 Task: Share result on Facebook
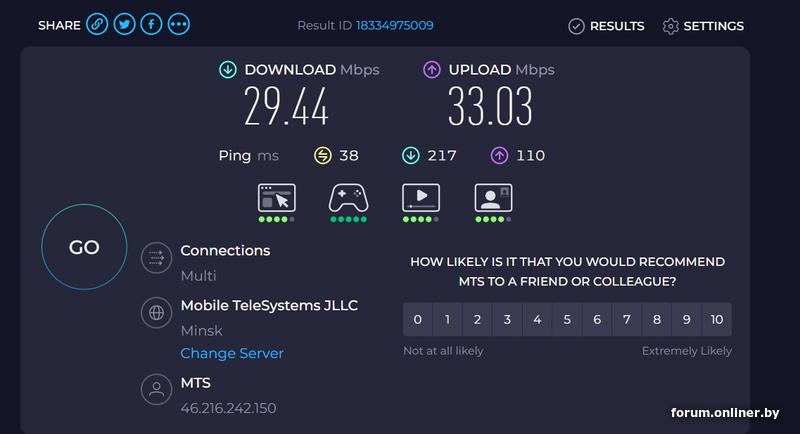[151, 25]
